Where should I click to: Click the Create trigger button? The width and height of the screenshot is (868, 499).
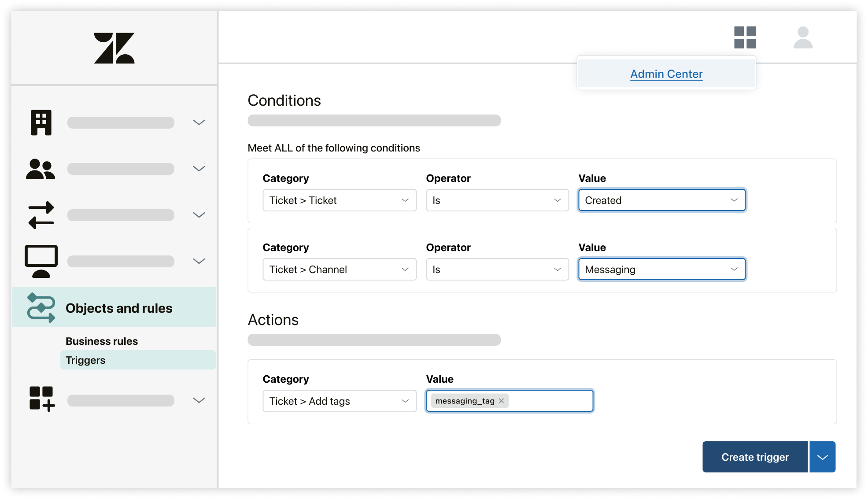point(753,457)
